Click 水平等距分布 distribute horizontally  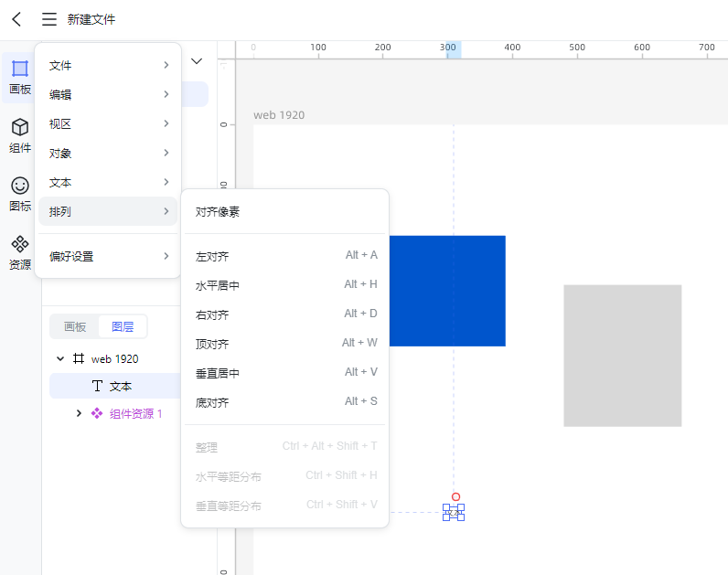pyautogui.click(x=285, y=476)
